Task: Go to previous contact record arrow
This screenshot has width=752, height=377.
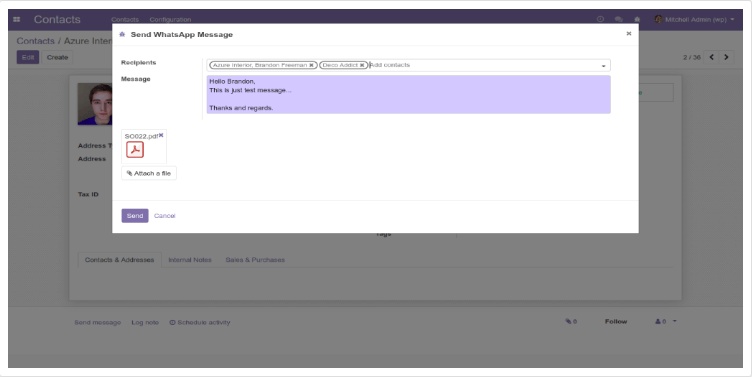Action: [x=712, y=57]
